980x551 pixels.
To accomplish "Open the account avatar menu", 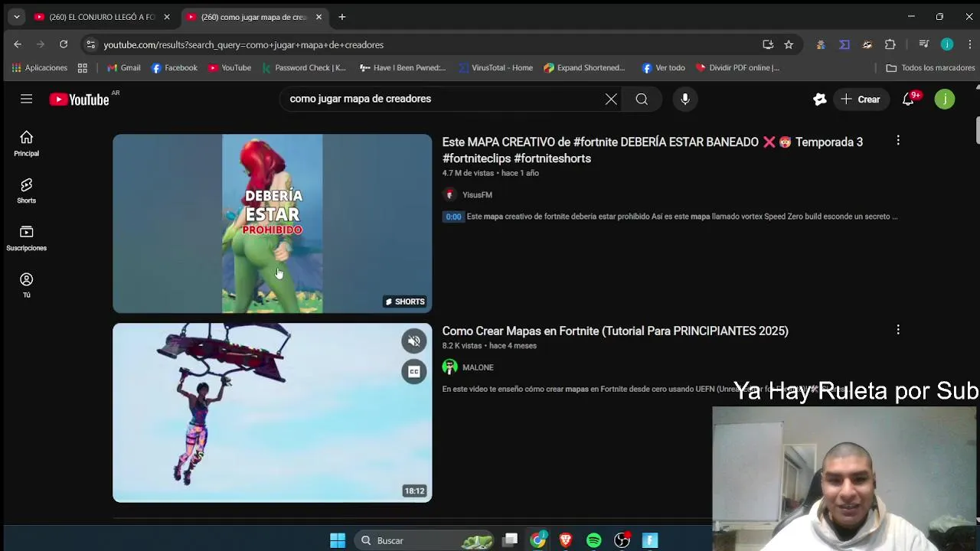I will click(945, 99).
